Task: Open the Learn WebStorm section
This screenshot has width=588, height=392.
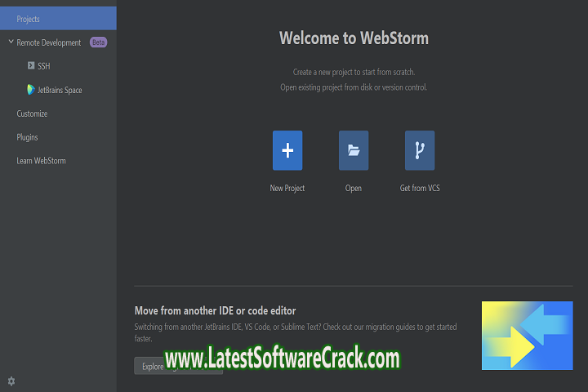Action: 41,161
